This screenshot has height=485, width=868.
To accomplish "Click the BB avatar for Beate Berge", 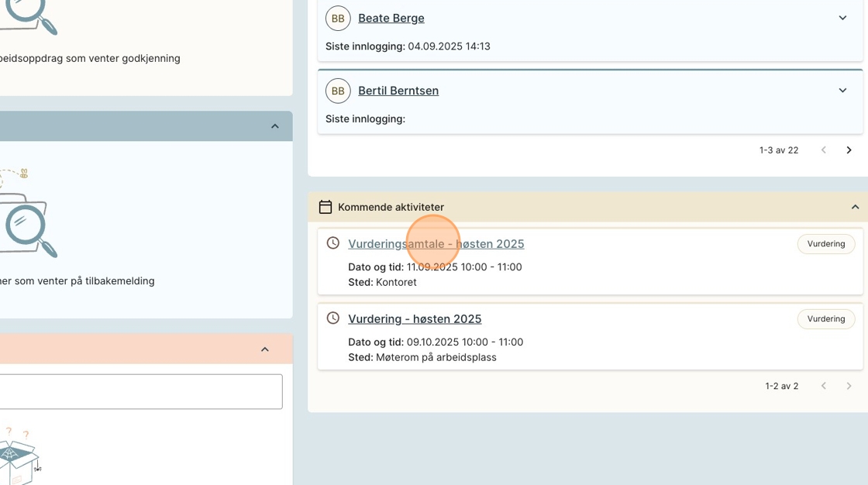I will [x=338, y=18].
